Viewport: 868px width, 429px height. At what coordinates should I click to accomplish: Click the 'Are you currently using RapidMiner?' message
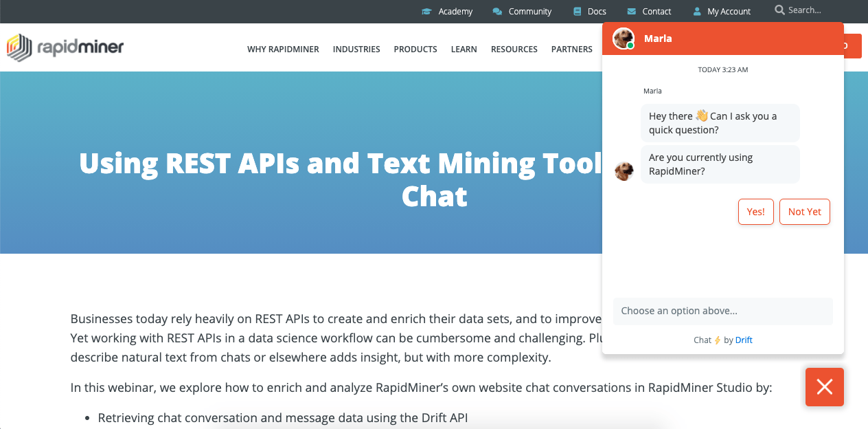point(720,164)
